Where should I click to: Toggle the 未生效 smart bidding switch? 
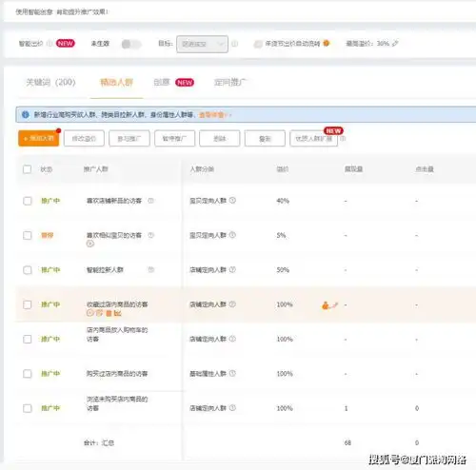tap(131, 44)
